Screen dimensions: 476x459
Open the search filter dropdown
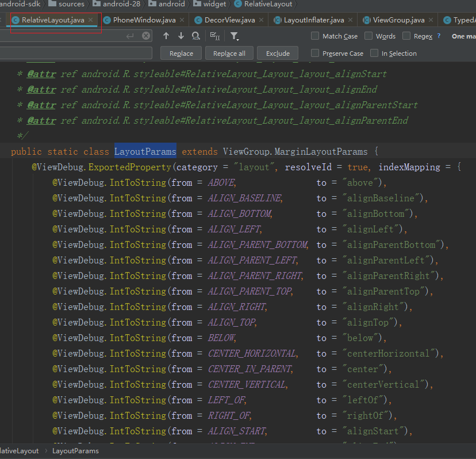235,36
